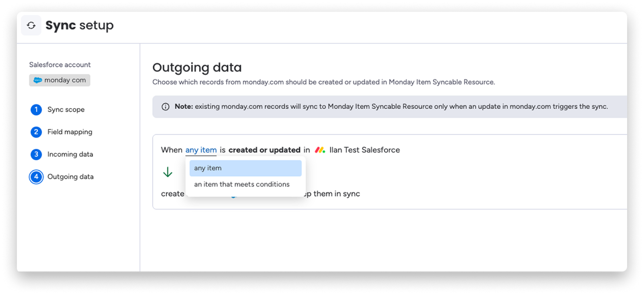Choose "an item that meets conditions"
This screenshot has height=295, width=644.
coord(242,184)
